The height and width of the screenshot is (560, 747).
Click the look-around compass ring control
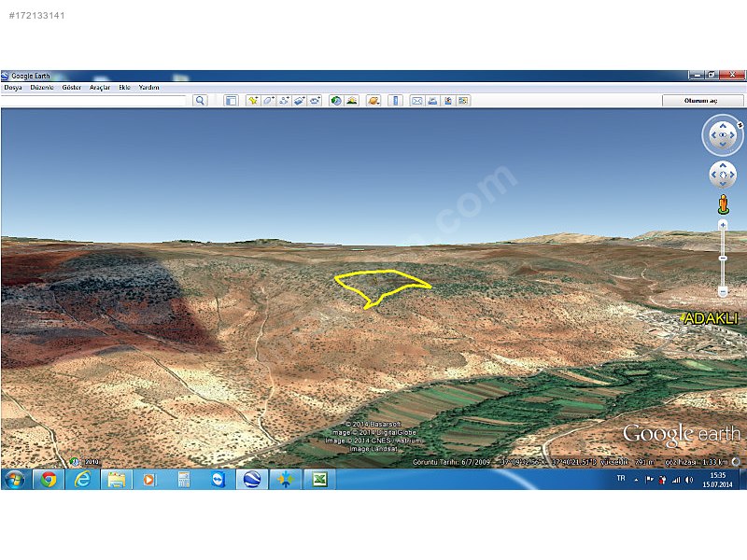coord(723,135)
